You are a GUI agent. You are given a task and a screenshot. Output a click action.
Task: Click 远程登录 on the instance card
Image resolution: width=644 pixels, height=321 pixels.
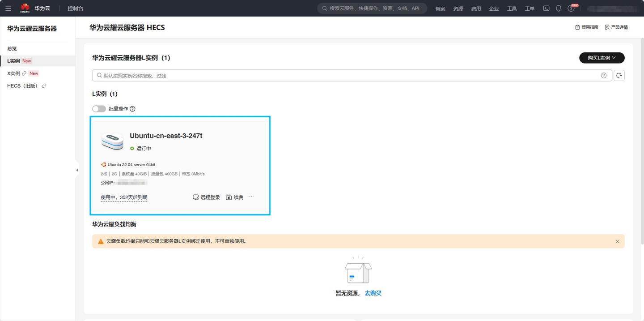tap(207, 197)
